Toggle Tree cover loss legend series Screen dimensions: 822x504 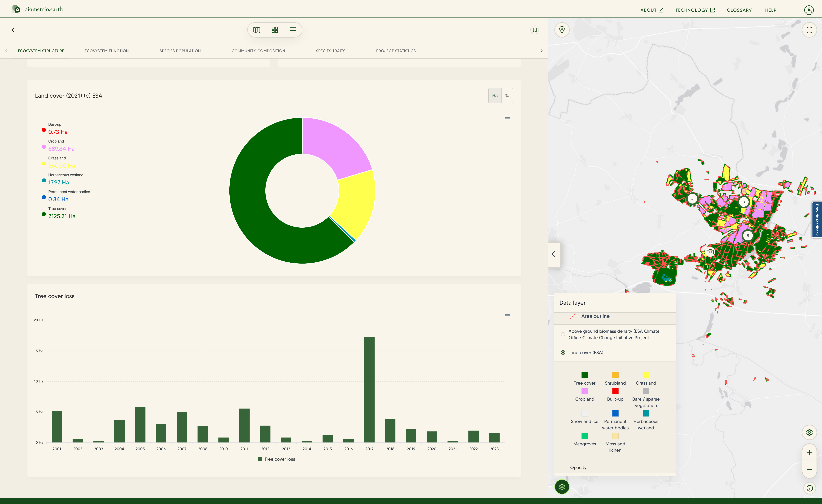tap(277, 459)
